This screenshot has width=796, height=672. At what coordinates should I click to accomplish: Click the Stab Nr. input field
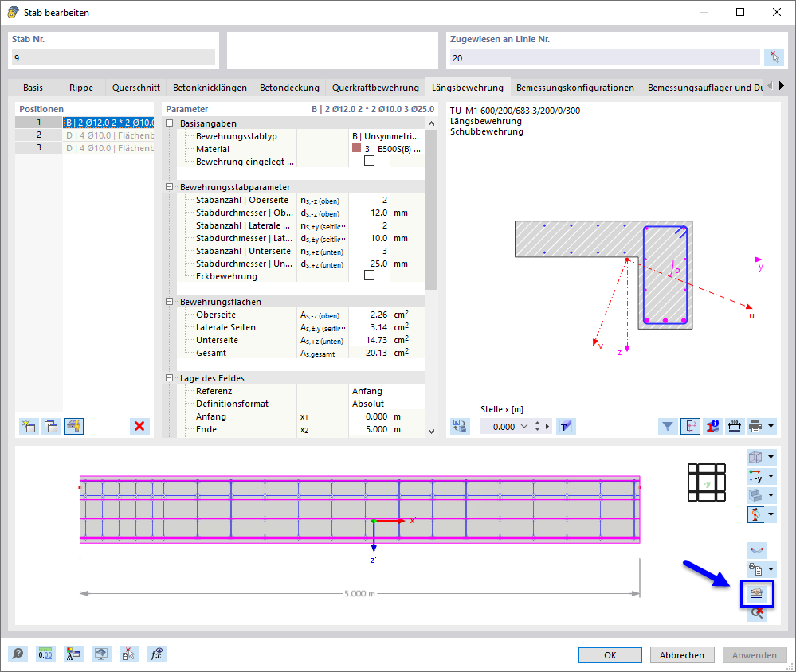click(113, 58)
